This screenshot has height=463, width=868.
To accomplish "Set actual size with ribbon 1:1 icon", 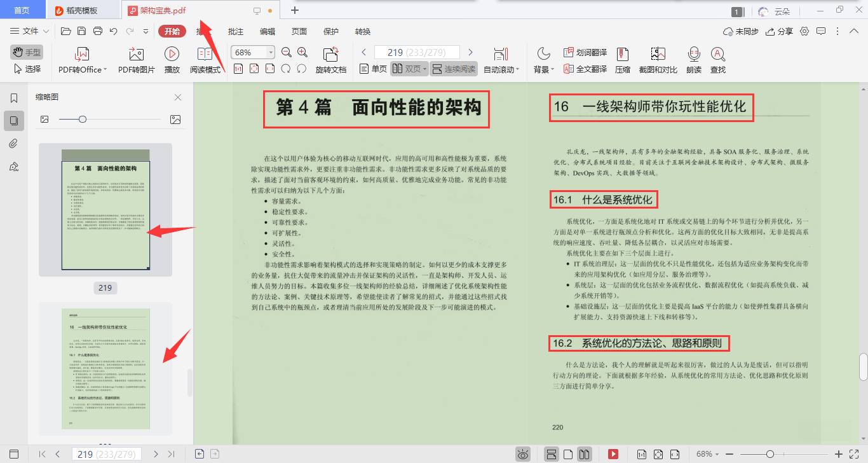I will tap(238, 69).
